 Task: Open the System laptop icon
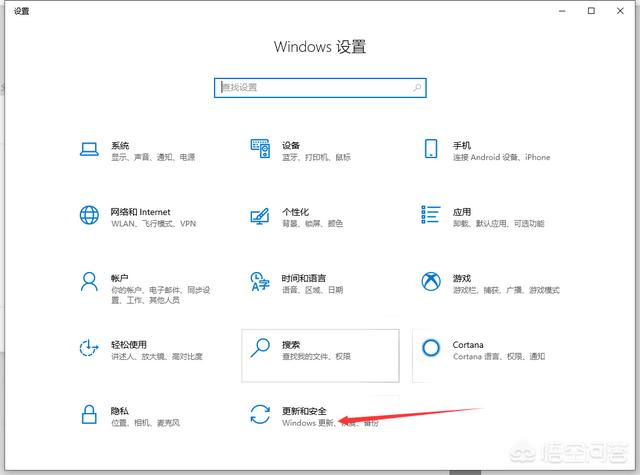pyautogui.click(x=89, y=149)
